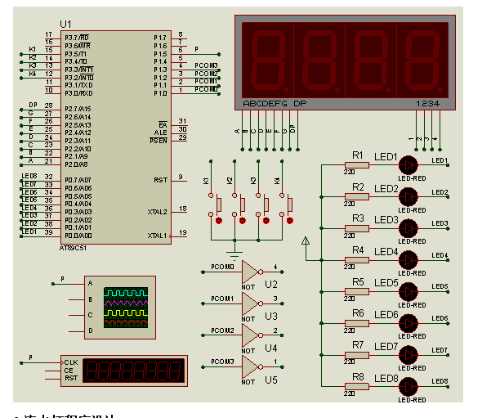This screenshot has width=500, height=418.
Task: Open the oscilloscope instrument
Action: tap(120, 307)
